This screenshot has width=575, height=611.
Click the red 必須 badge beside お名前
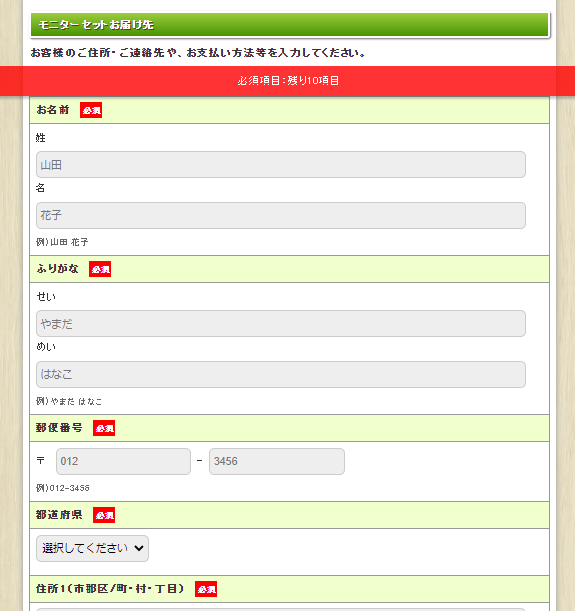tap(91, 110)
